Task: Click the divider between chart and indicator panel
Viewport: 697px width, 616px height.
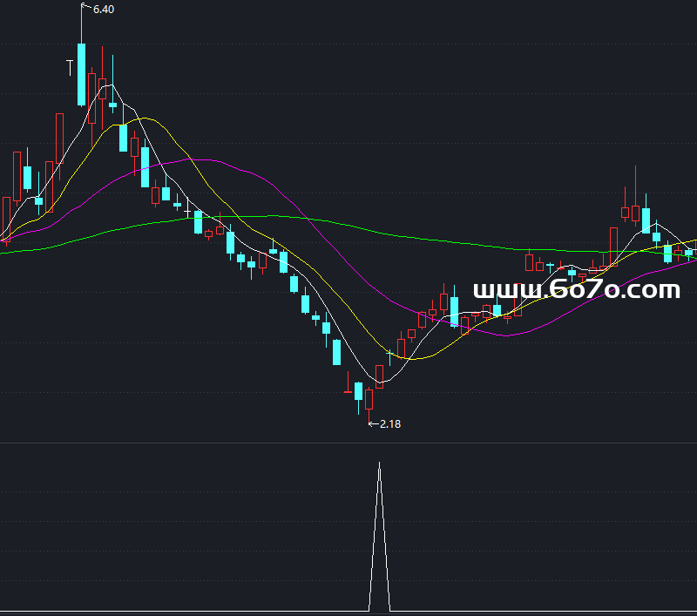Action: tap(348, 443)
